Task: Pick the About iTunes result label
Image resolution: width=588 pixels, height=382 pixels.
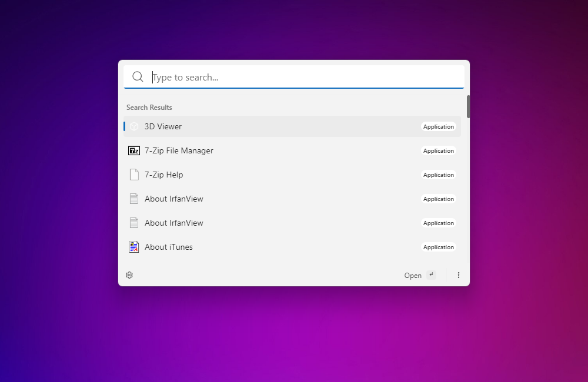Action: (169, 247)
